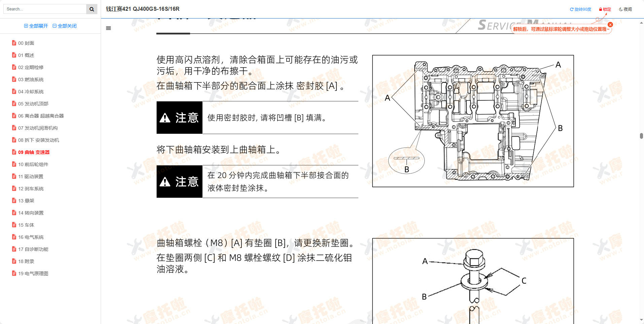
Task: Click the document icon beside 09 曲轴 变速器
Action: click(14, 152)
